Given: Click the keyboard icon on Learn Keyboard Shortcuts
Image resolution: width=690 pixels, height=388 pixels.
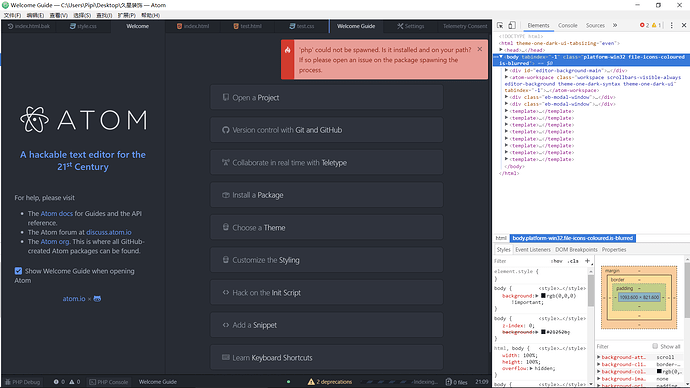Looking at the screenshot, I should pyautogui.click(x=226, y=357).
